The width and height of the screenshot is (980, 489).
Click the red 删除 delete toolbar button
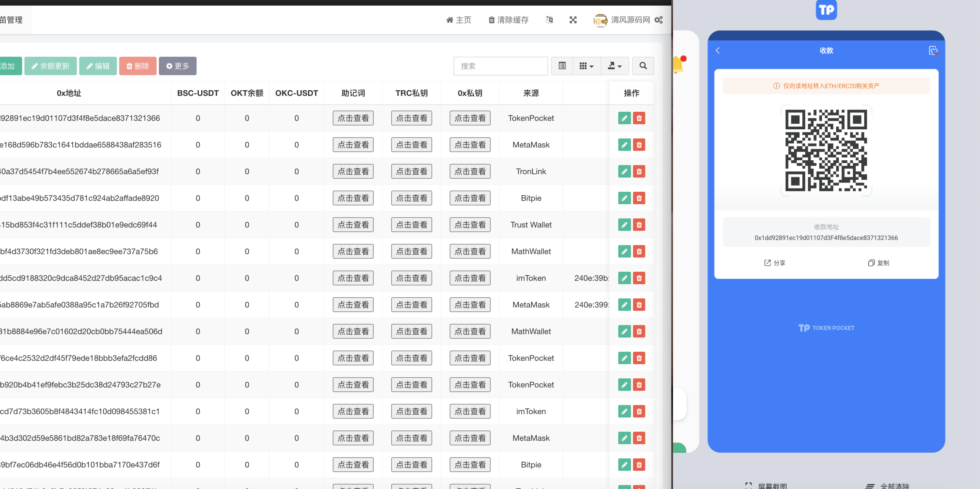pos(137,66)
